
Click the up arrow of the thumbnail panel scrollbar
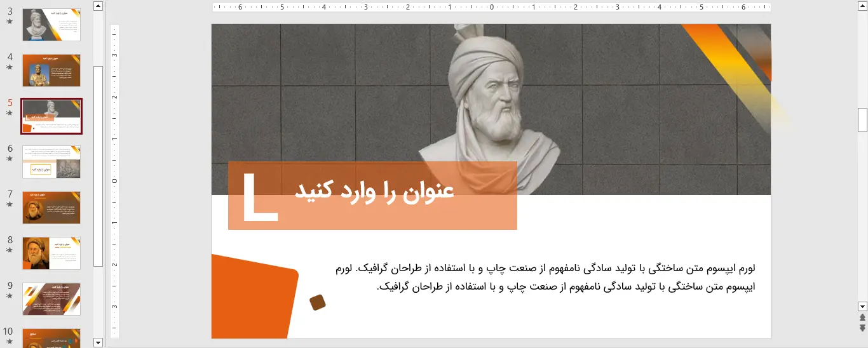[98, 6]
